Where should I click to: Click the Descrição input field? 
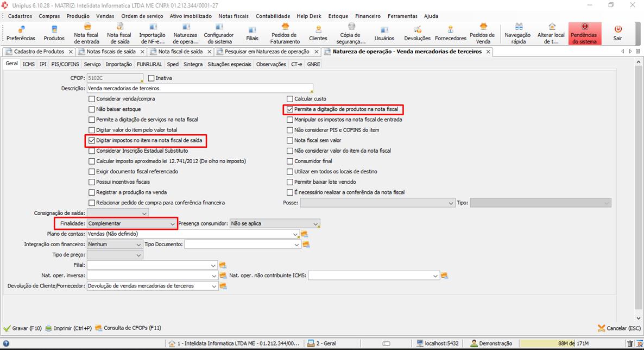click(x=200, y=89)
